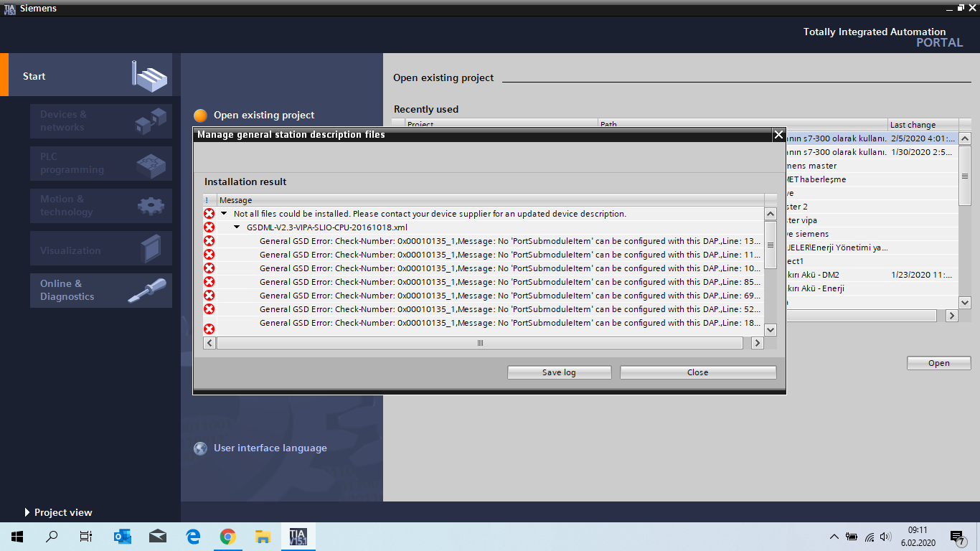Show hidden system tray icons

click(x=834, y=537)
